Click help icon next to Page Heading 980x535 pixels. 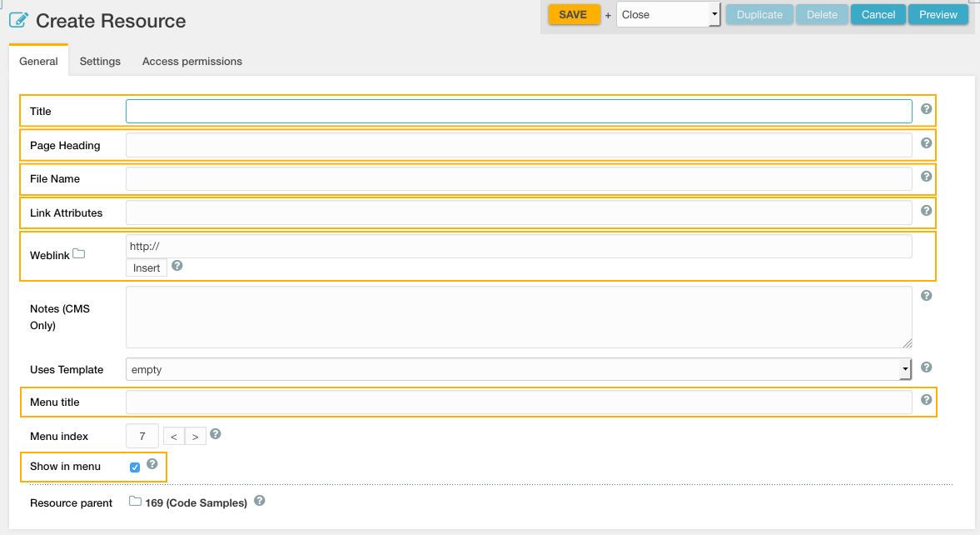pyautogui.click(x=927, y=143)
